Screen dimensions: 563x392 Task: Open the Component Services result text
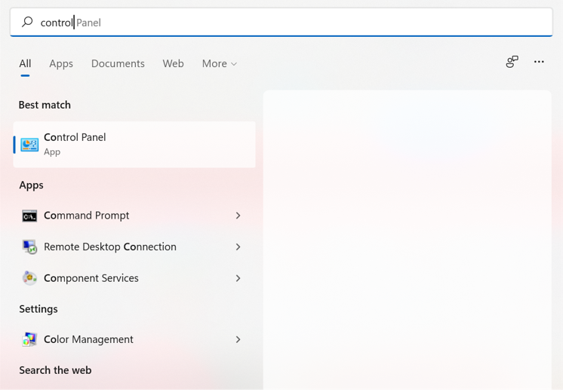point(91,278)
